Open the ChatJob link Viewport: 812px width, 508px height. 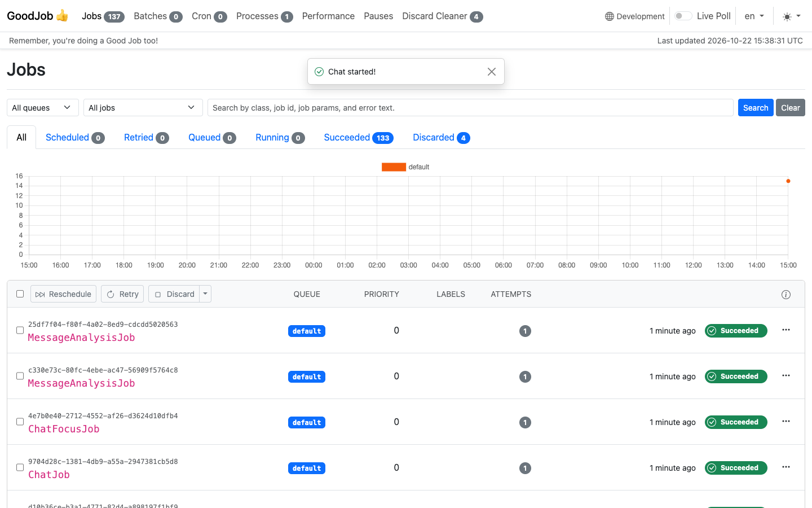(x=49, y=475)
